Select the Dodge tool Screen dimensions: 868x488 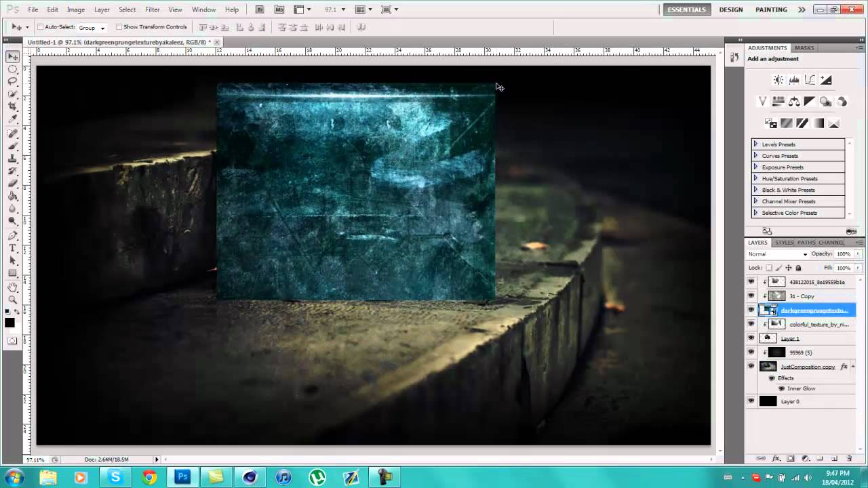[x=13, y=220]
